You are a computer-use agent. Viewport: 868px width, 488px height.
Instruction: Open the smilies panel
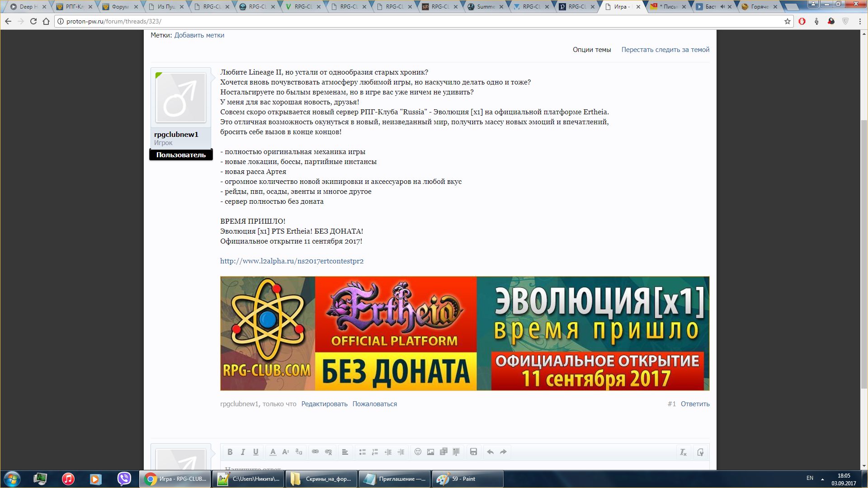click(x=418, y=452)
